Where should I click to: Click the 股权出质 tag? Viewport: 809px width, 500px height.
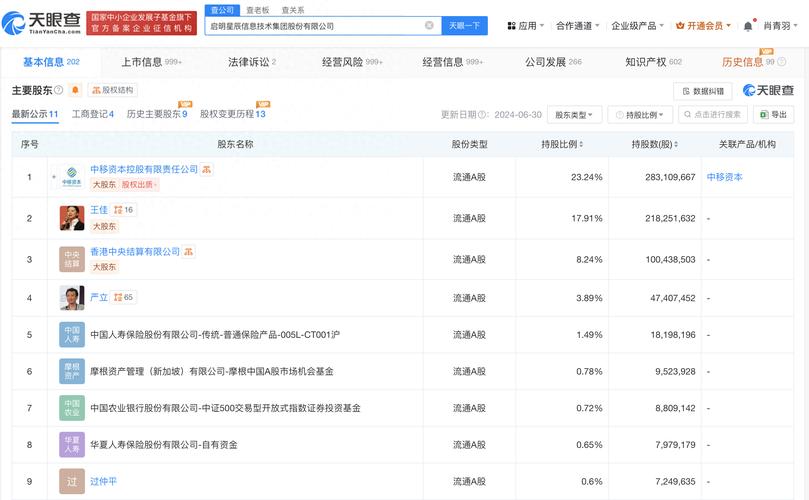point(139,184)
